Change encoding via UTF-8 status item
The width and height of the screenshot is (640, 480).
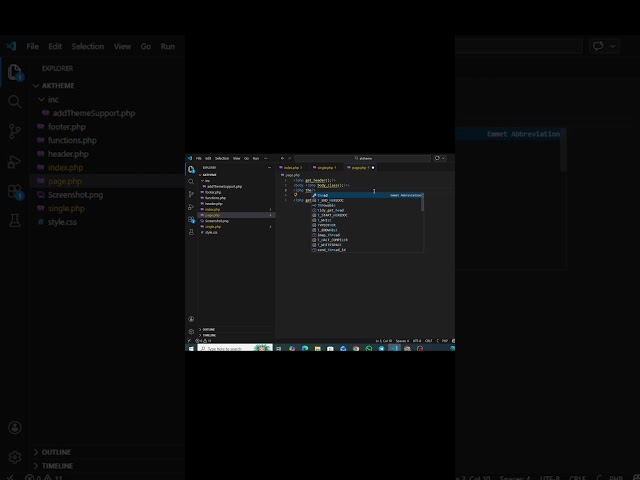(x=417, y=341)
